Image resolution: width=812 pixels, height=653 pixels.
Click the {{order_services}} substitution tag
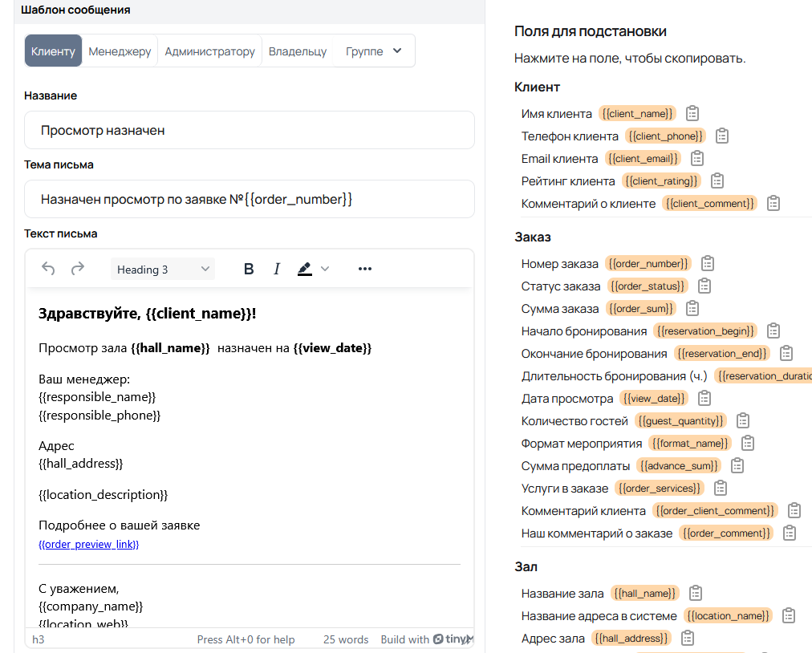tap(660, 488)
